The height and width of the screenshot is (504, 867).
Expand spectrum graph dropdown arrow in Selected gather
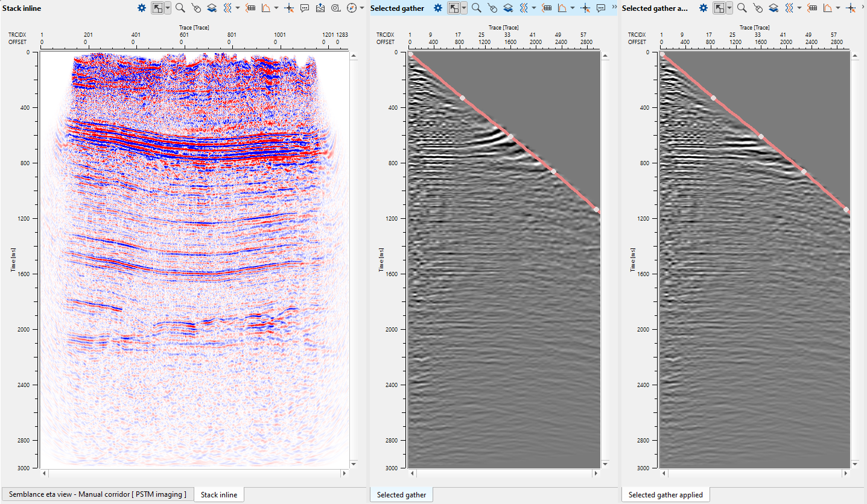click(573, 8)
